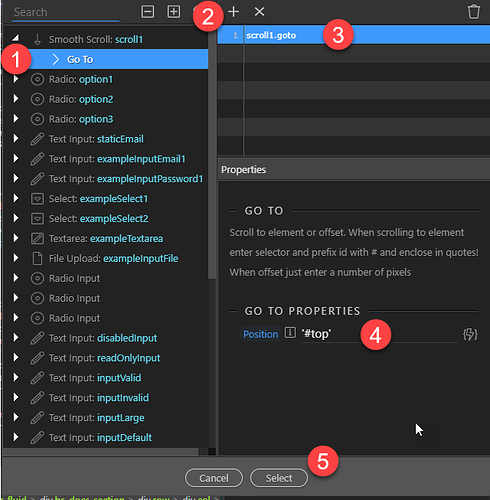Click the Select button
490x500 pixels.
coord(279,478)
